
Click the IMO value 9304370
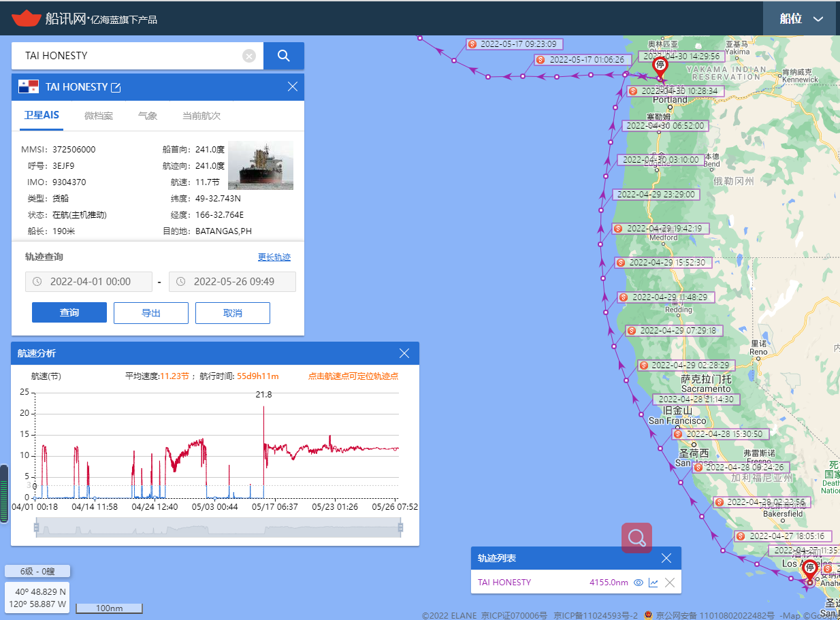point(69,182)
